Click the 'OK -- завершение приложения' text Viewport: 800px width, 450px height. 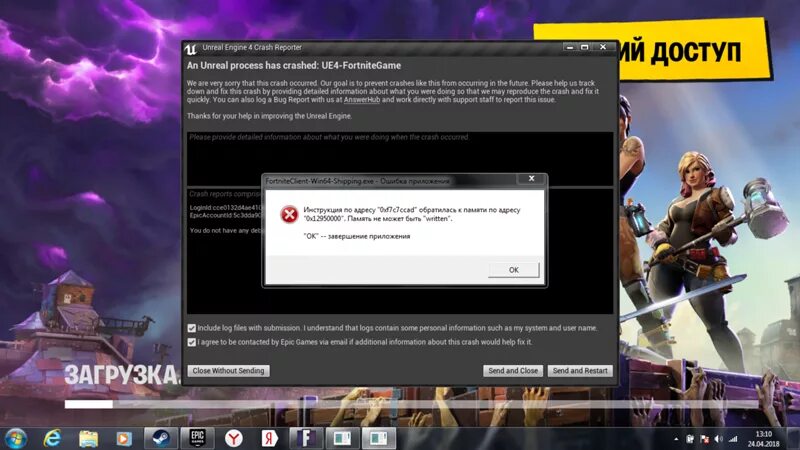point(357,236)
